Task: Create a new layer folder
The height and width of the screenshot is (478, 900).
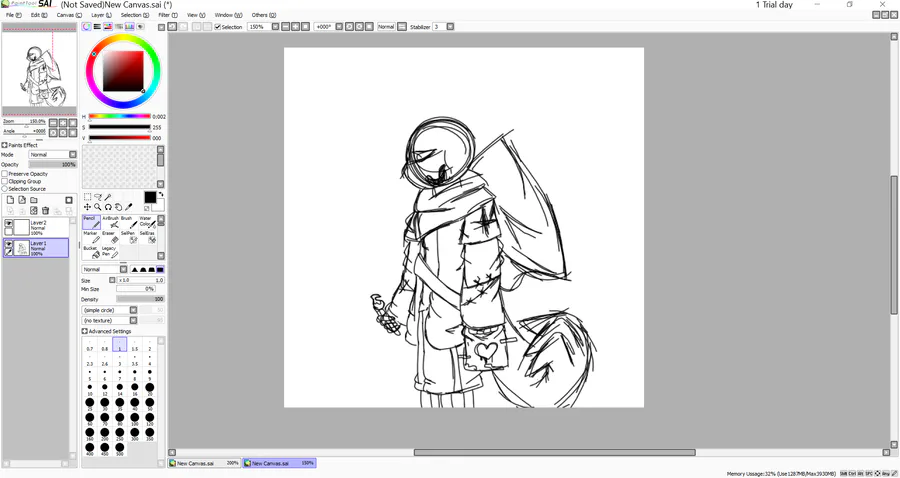Action: pyautogui.click(x=34, y=200)
